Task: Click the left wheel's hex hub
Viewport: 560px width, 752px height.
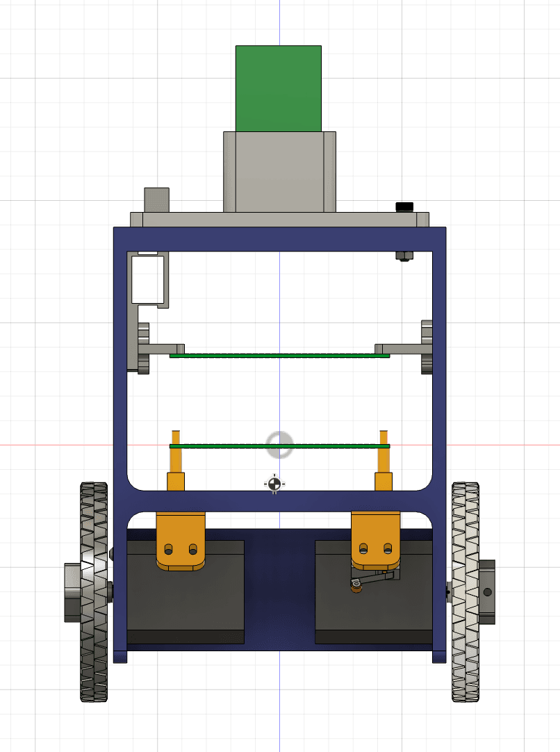Action: [72, 593]
